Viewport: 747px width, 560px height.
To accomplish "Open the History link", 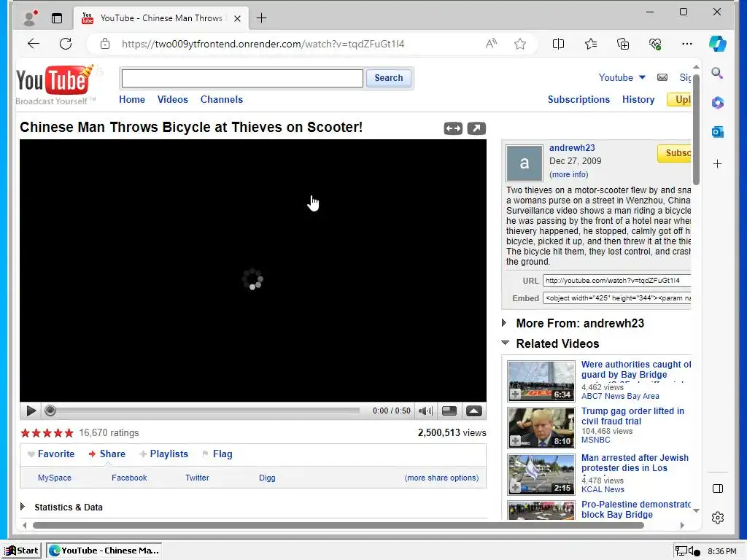I will coord(638,99).
